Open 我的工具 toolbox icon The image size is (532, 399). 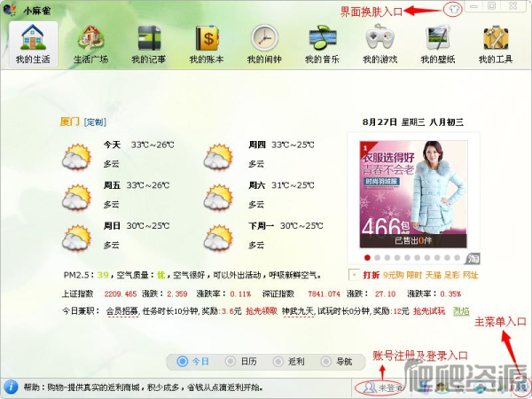pos(496,38)
